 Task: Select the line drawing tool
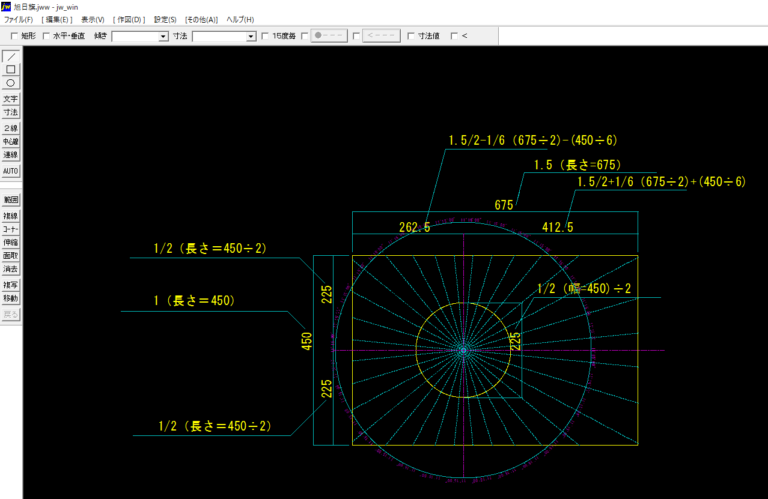coord(10,57)
